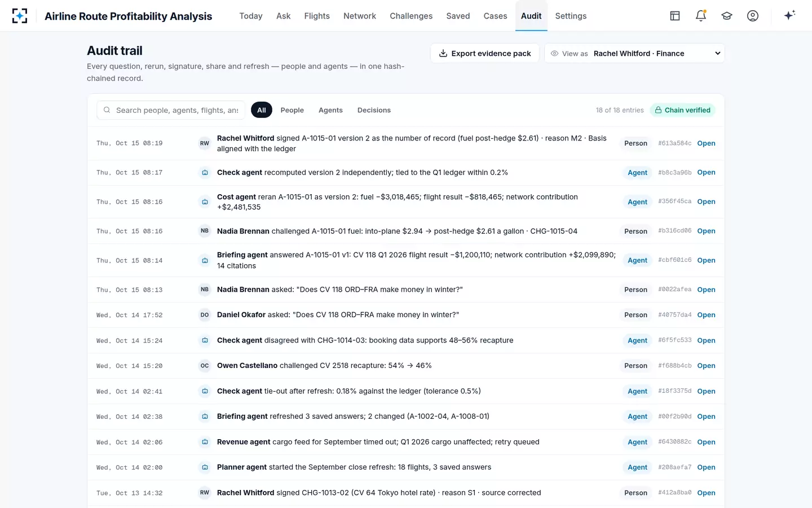Open entry #f688b4cb
Viewport: 812px width, 508px height.
pyautogui.click(x=706, y=366)
